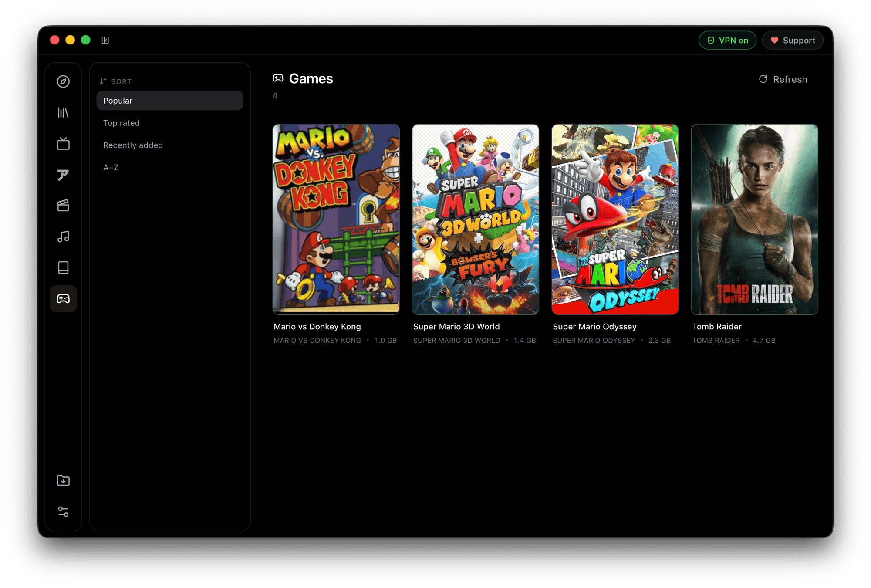Sort by A–Z

(170, 167)
